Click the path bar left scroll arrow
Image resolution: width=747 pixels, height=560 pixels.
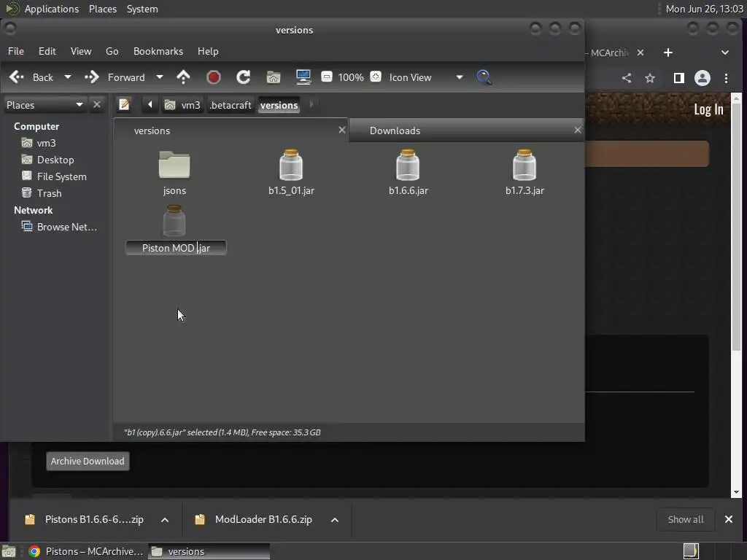150,104
